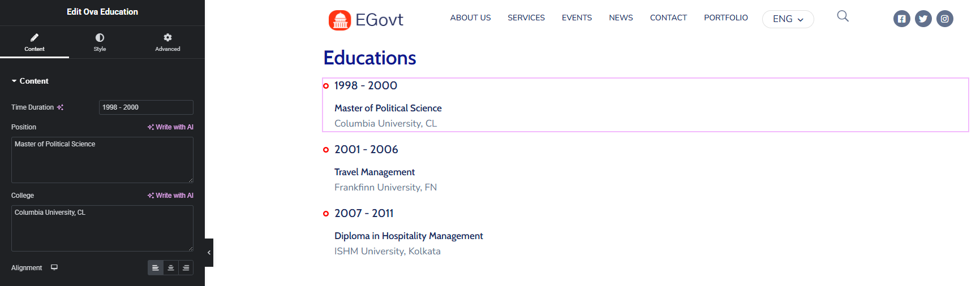Switch to the Style tab

100,42
